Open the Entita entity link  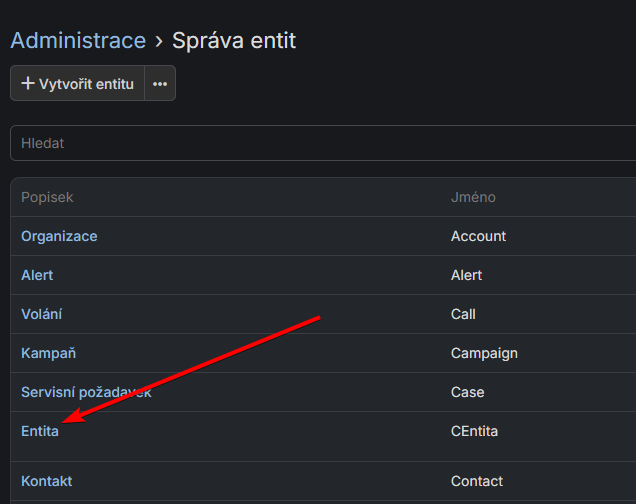[x=40, y=431]
